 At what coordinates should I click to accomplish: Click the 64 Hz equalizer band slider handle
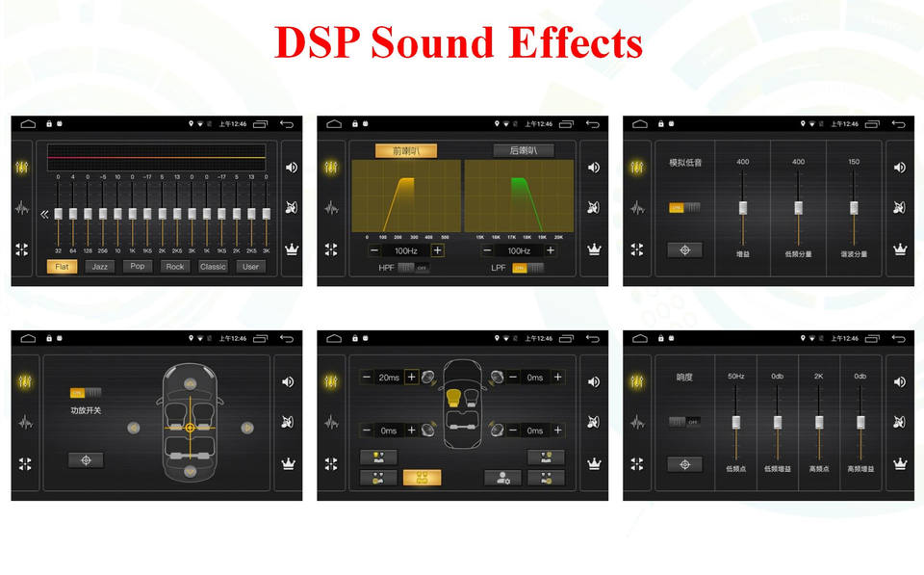73,214
